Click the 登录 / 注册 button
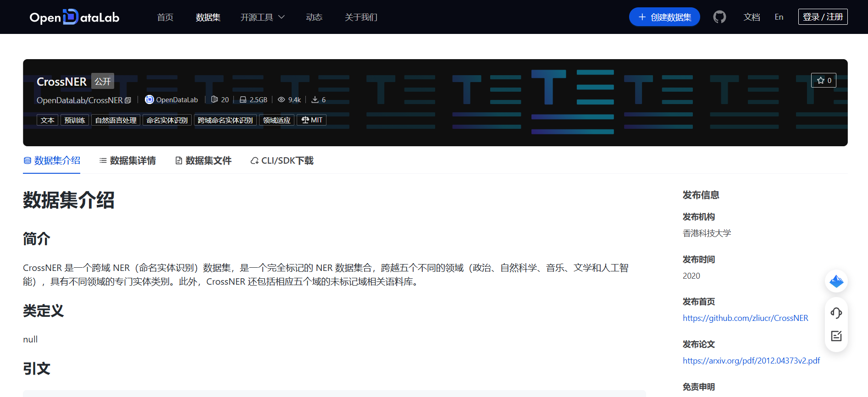The image size is (868, 397). 823,17
